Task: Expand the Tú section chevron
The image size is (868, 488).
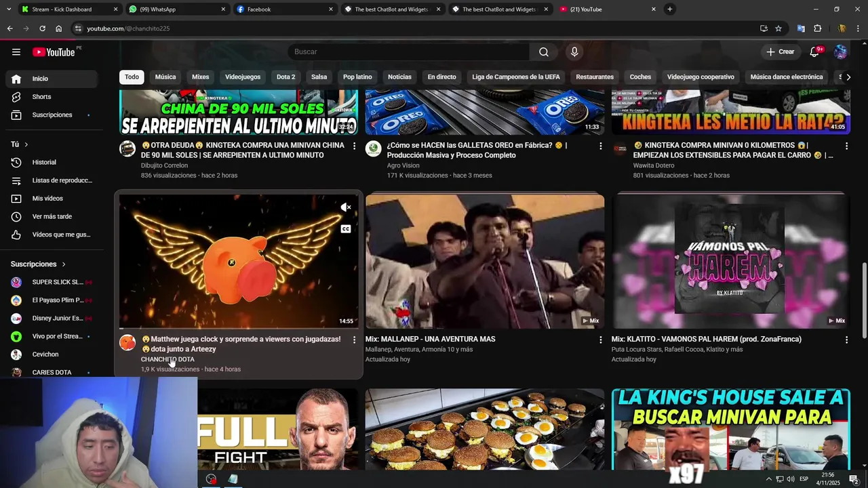Action: 26,144
